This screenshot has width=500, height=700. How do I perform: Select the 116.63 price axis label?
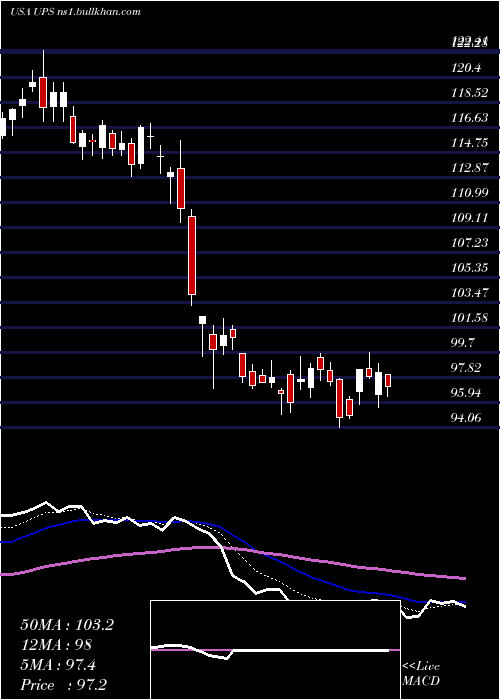[x=469, y=118]
